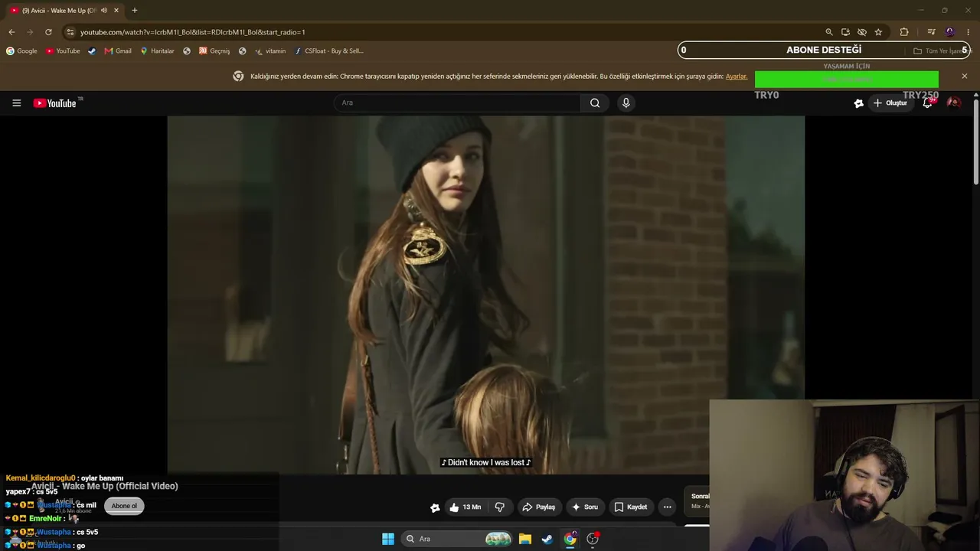Start voice search with the microphone icon
Screen dimensions: 980x551
(x=626, y=103)
